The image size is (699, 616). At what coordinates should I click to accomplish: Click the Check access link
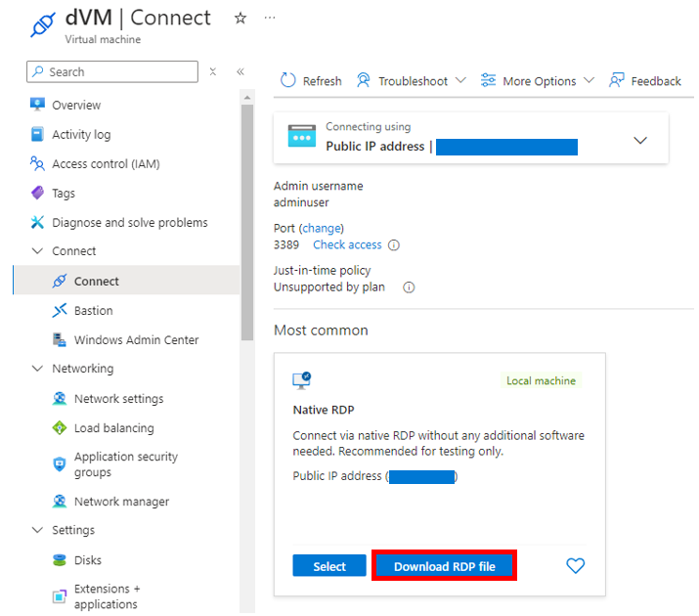click(x=347, y=244)
